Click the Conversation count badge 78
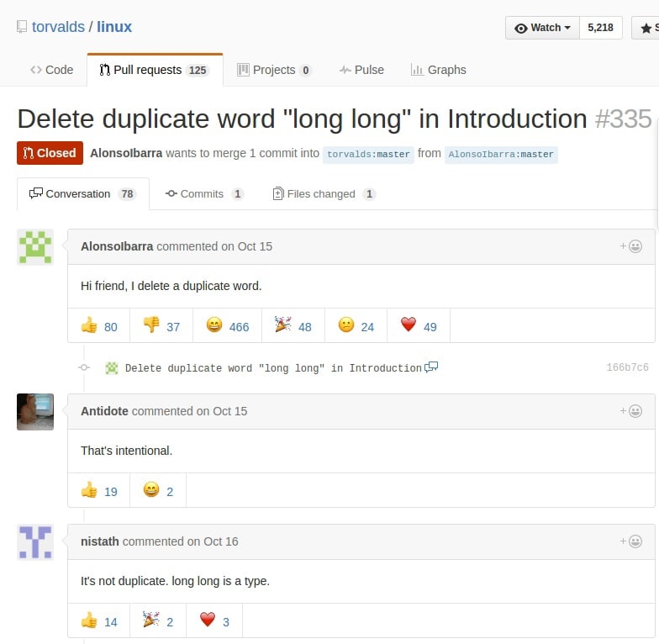Screen dimensions: 659x644 pyautogui.click(x=128, y=193)
